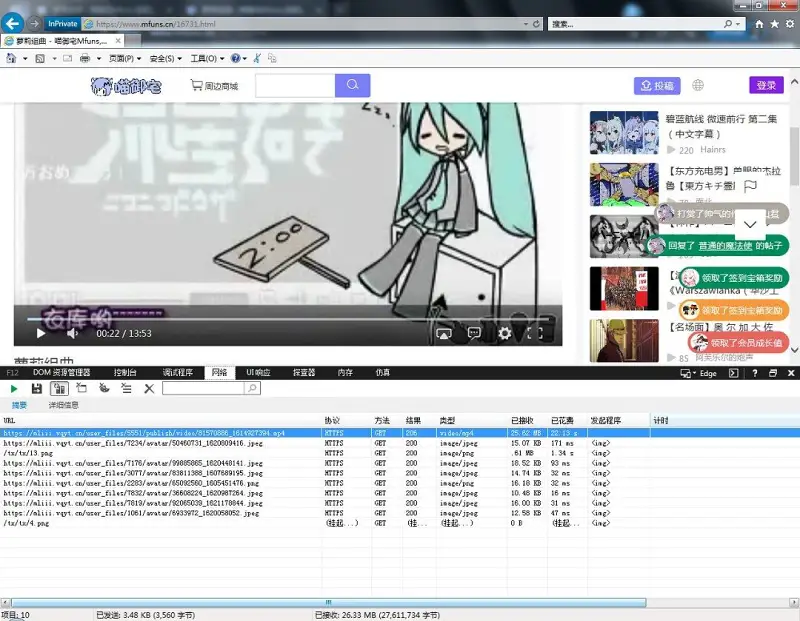Refresh the page from the address bar

[x=536, y=24]
